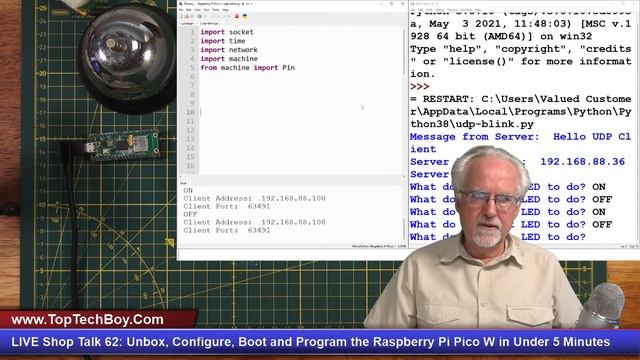Image resolution: width=640 pixels, height=360 pixels.
Task: Click the 'OFF' output in Thonny shell
Action: 190,214
